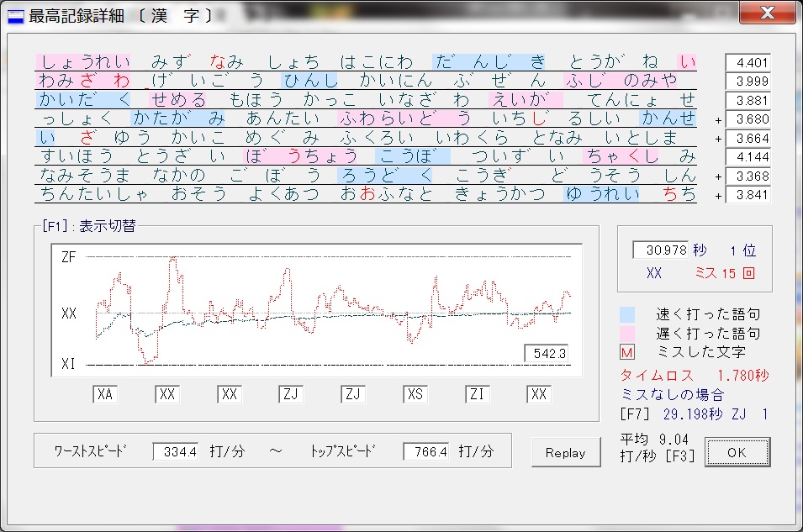This screenshot has height=532, width=803.
Task: Click the 3.368 line time field
Action: tap(748, 176)
